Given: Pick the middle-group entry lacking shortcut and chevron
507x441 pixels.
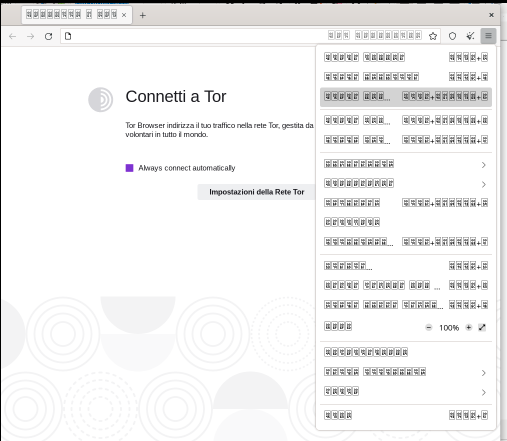Looking at the screenshot, I should (406, 222).
